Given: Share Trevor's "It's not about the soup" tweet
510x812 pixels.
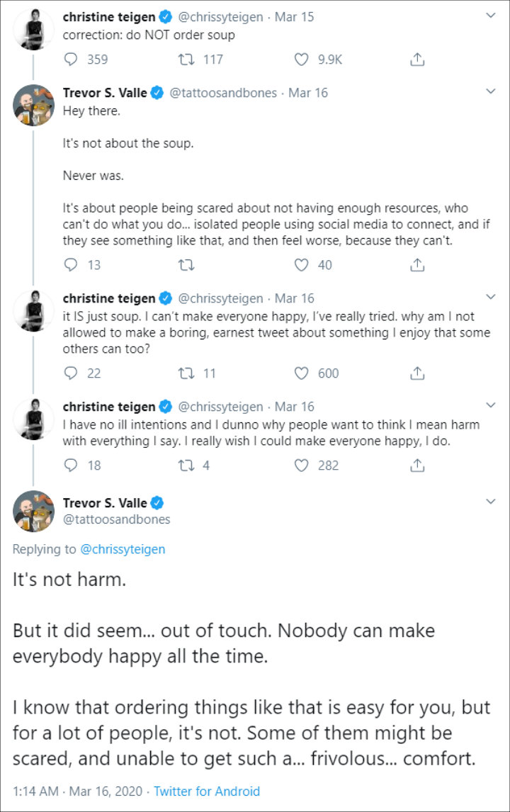Looking at the screenshot, I should tap(418, 265).
